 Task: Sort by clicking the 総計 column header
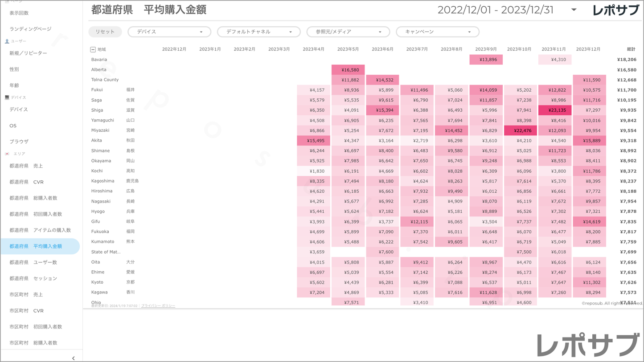pos(631,49)
